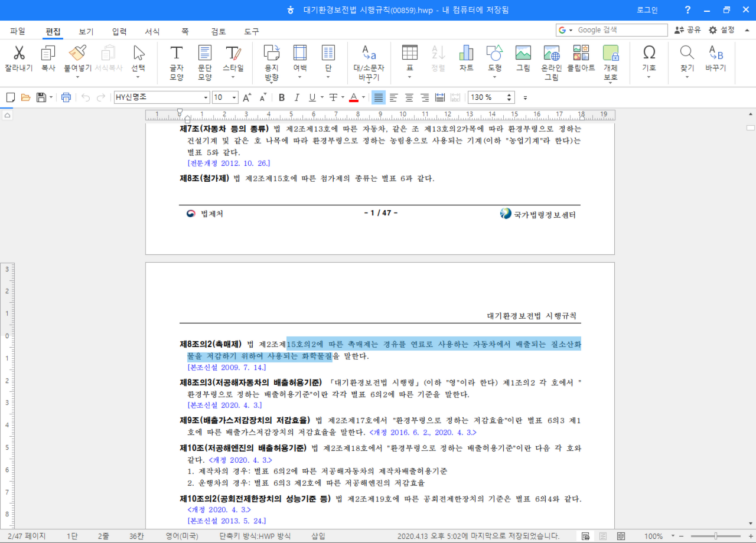Decrease font size with the smaller A icon
The width and height of the screenshot is (756, 543).
point(263,97)
